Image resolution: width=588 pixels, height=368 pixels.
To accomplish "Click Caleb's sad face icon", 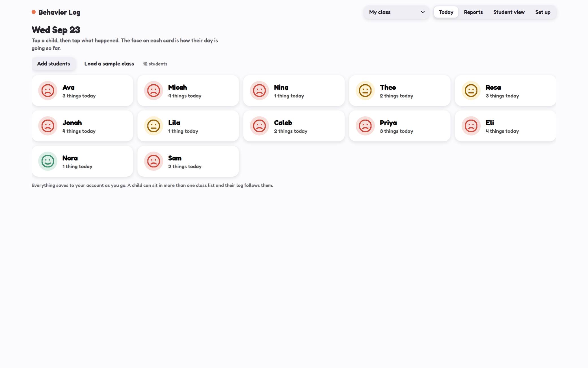I will click(259, 126).
